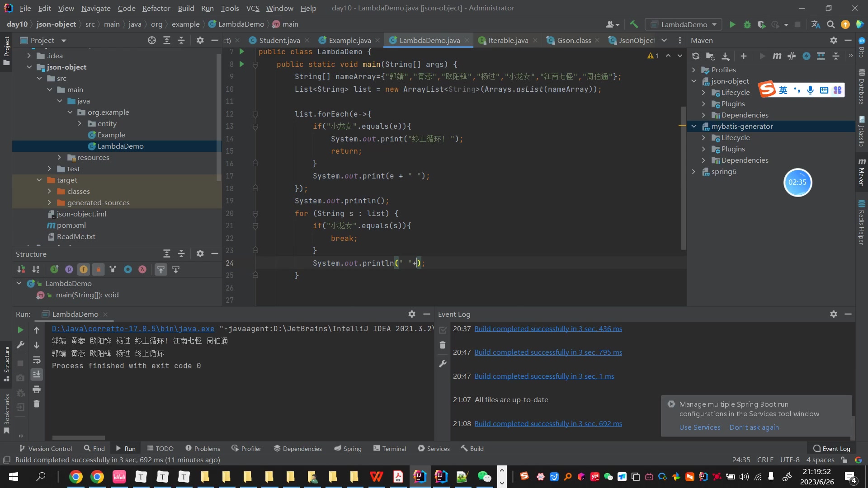Toggle soft-wrap in Run console
Screen dimensions: 868x488
point(37,360)
